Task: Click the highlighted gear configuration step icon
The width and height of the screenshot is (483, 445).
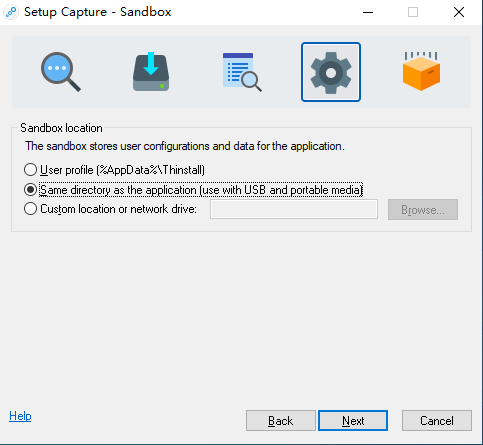Action: coord(331,72)
